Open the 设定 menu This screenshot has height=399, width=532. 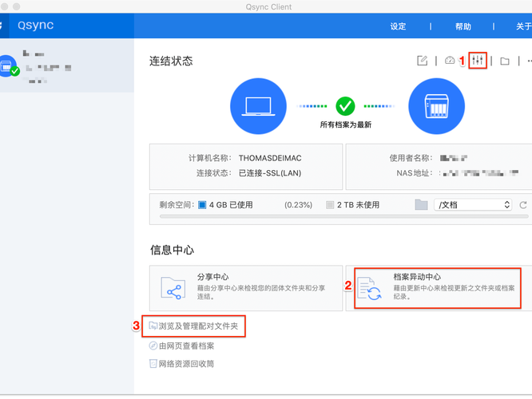point(398,26)
